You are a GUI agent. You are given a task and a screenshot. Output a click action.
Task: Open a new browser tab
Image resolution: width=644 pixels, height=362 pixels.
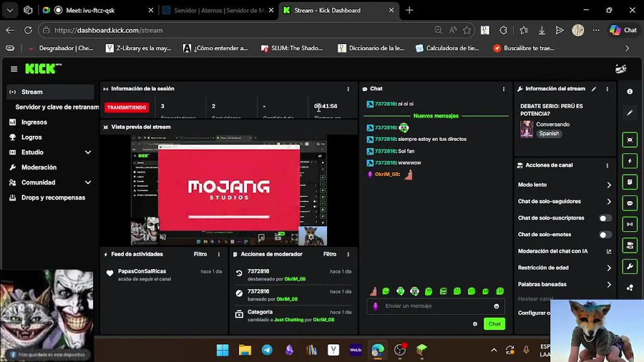[x=410, y=10]
